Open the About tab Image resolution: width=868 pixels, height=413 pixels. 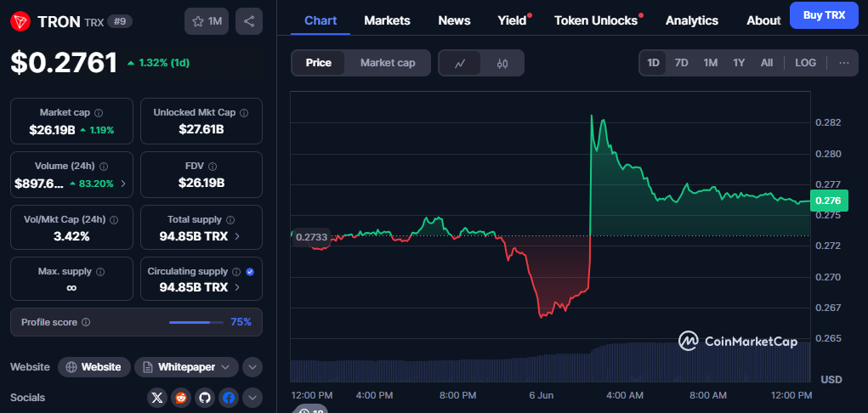point(763,20)
